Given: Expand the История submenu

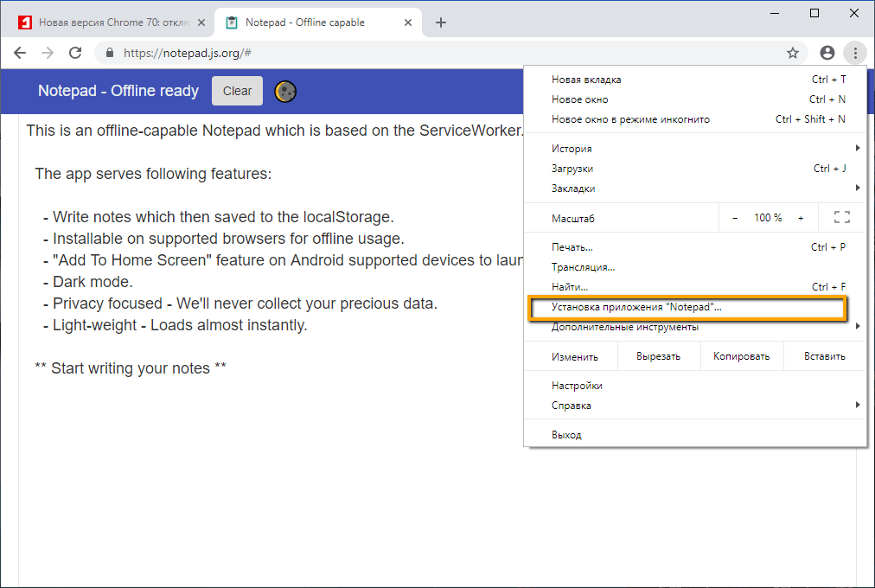Looking at the screenshot, I should [x=695, y=149].
